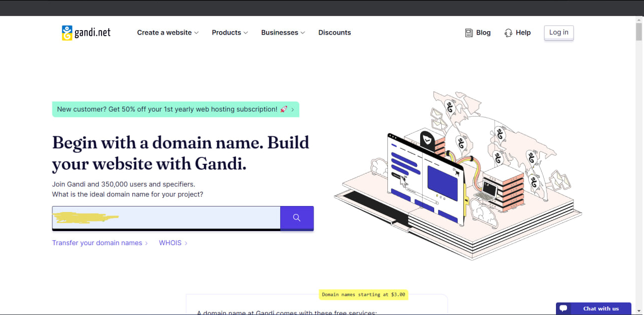
Task: Open the Help page
Action: (518, 33)
